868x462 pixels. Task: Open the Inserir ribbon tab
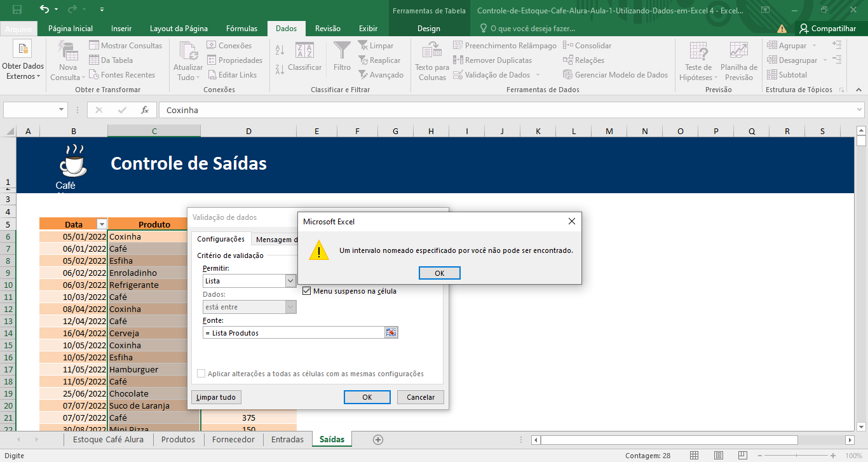point(121,29)
